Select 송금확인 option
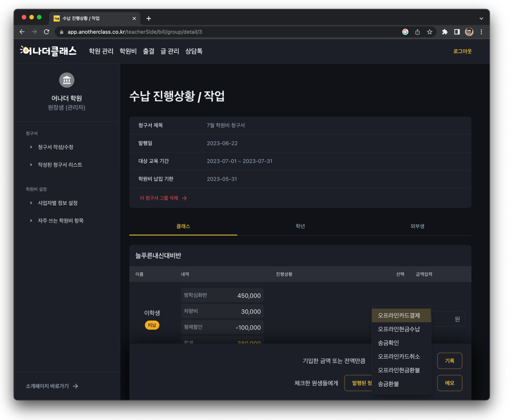515x420 pixels. [401, 343]
